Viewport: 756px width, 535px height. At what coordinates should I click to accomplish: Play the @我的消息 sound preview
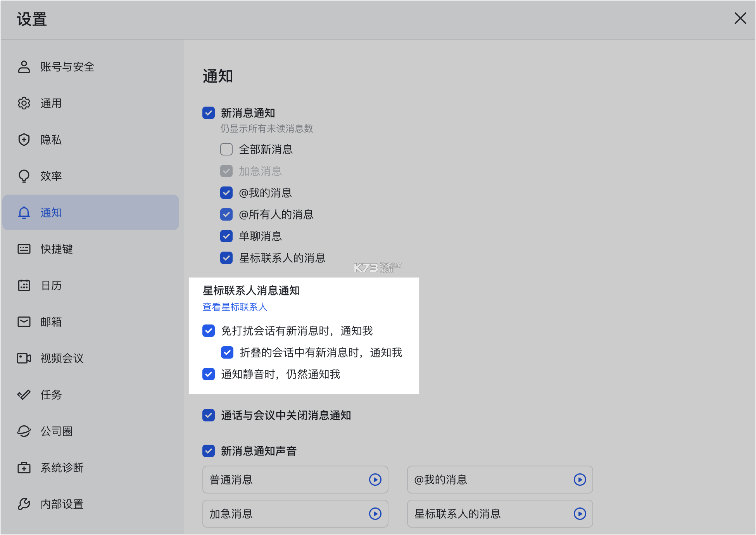580,480
